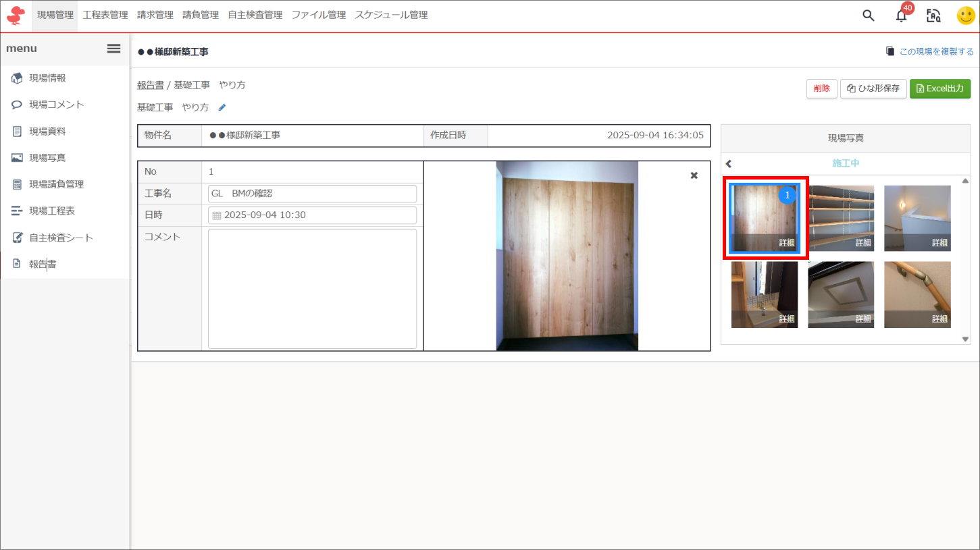Click the calendar icon in the 日時 field
980x550 pixels.
click(217, 215)
